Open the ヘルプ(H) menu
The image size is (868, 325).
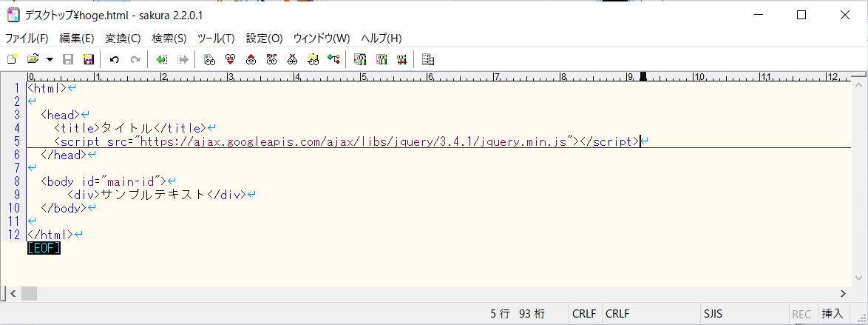click(382, 38)
